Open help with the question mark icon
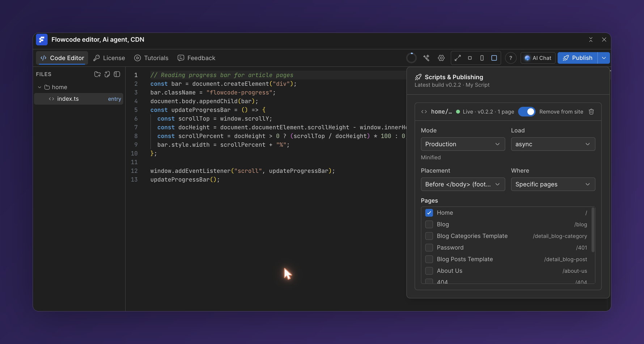This screenshot has width=644, height=344. click(510, 58)
